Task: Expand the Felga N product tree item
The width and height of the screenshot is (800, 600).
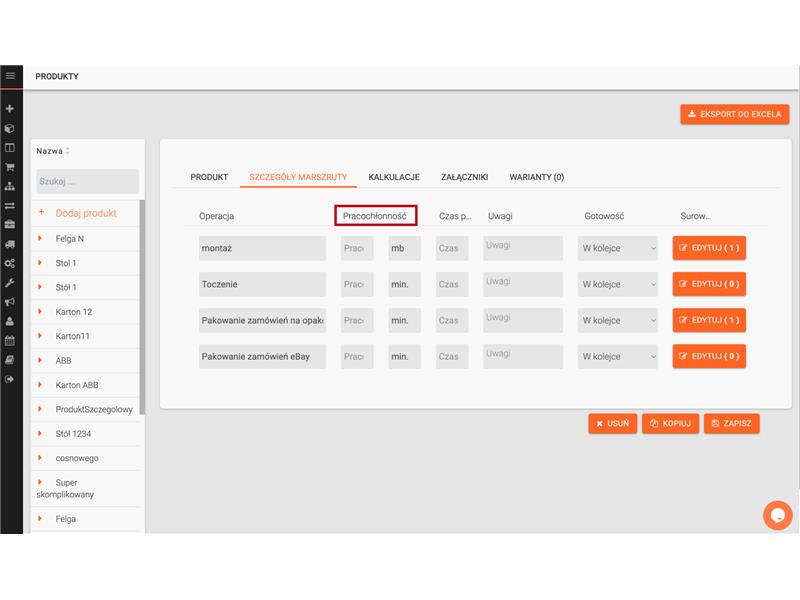Action: pos(40,238)
